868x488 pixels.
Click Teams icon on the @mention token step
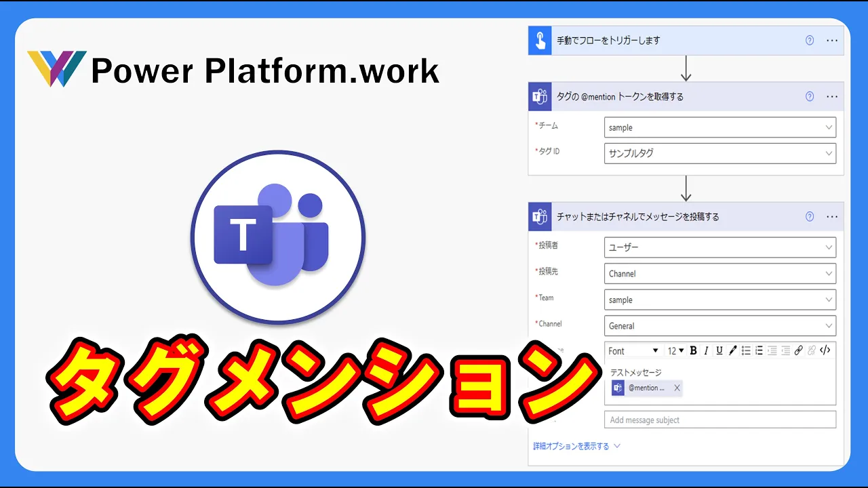point(540,97)
